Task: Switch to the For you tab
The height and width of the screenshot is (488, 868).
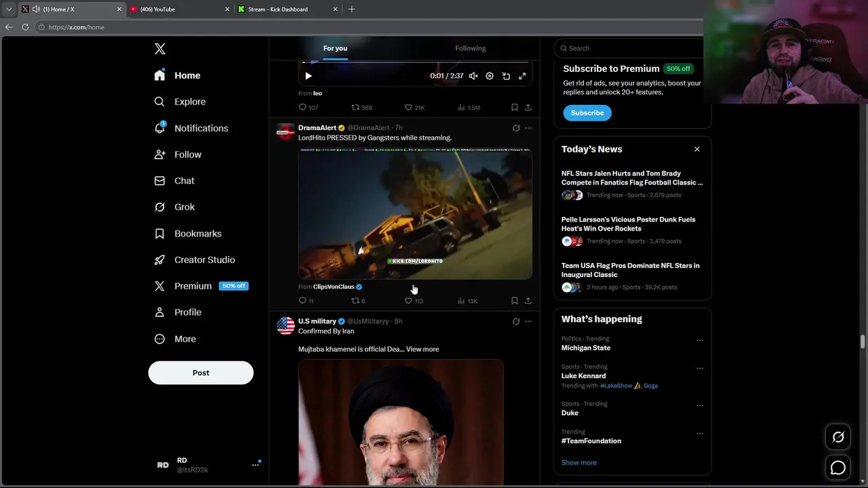Action: pos(335,48)
